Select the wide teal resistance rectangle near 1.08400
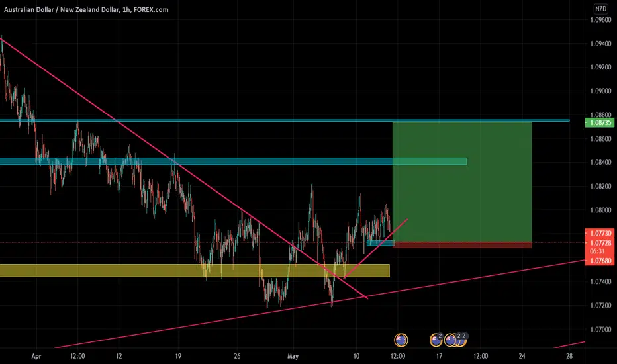 tap(233, 161)
